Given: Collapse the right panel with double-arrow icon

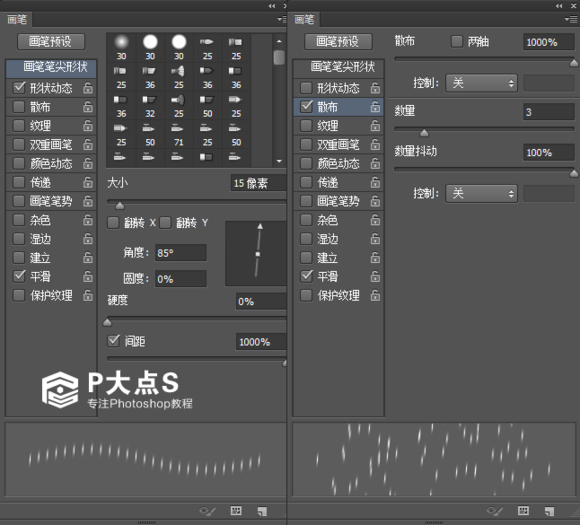Looking at the screenshot, I should click(x=559, y=6).
